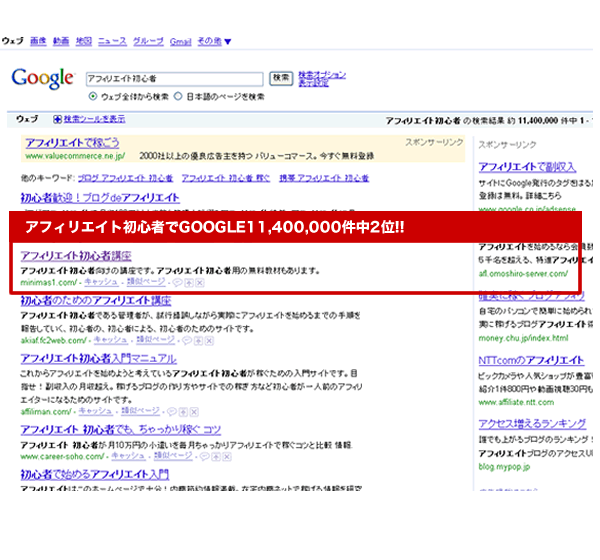Open the その他 dropdown menu
Screen dimensions: 600x560
214,41
